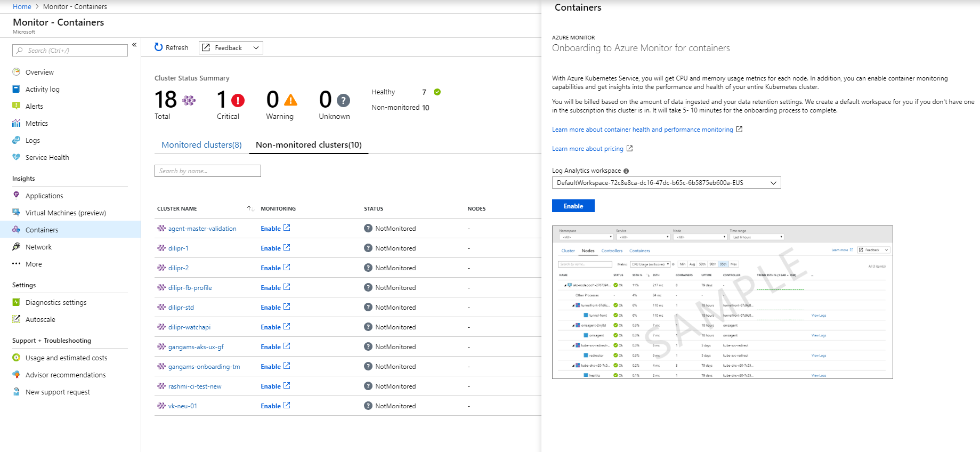The image size is (980, 452).
Task: Go to Home in the breadcrumb
Action: coord(22,6)
